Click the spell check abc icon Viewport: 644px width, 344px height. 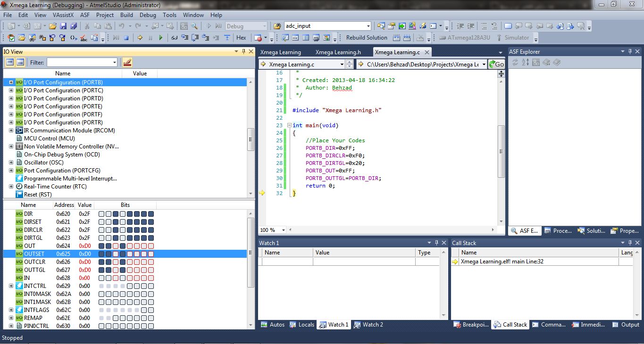pos(84,38)
